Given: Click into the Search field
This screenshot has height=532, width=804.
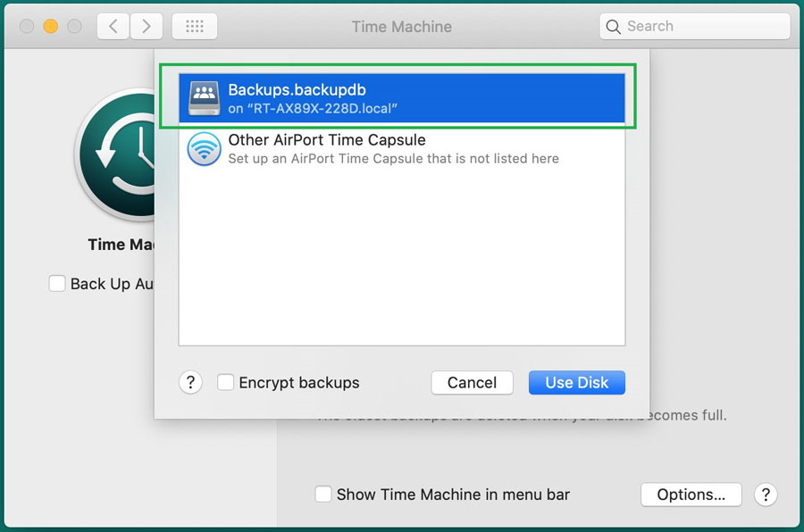Looking at the screenshot, I should point(695,26).
